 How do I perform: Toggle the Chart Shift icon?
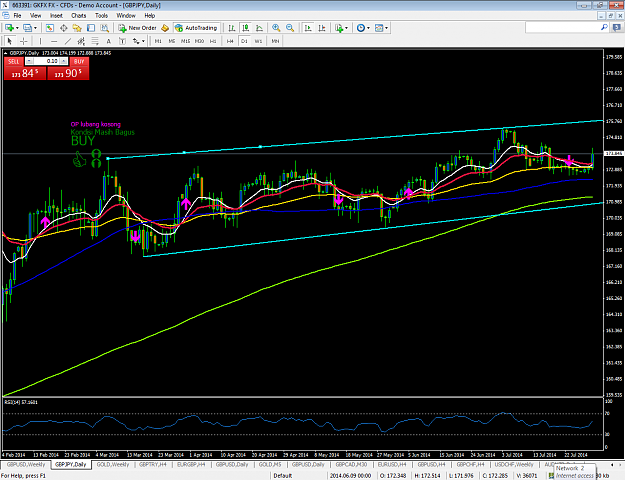[322, 28]
